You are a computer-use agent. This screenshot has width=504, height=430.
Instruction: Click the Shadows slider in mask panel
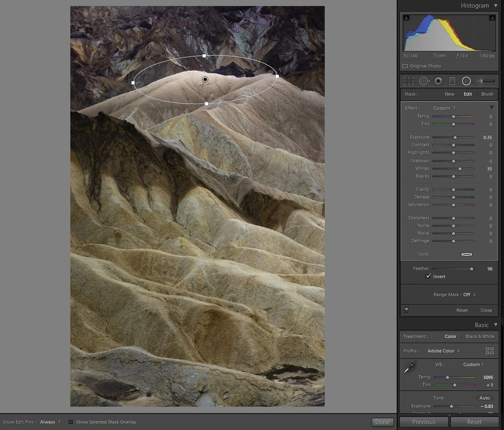pos(453,161)
